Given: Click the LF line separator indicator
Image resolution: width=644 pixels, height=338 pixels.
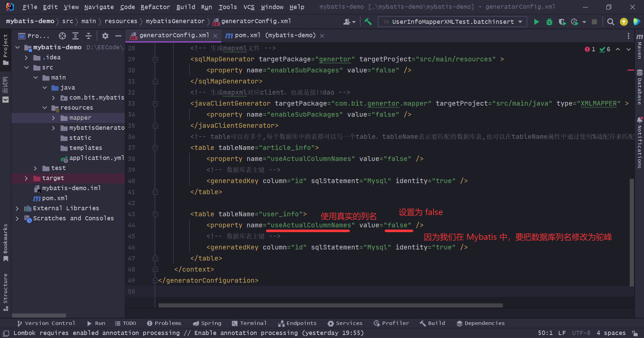Looking at the screenshot, I should [562, 333].
